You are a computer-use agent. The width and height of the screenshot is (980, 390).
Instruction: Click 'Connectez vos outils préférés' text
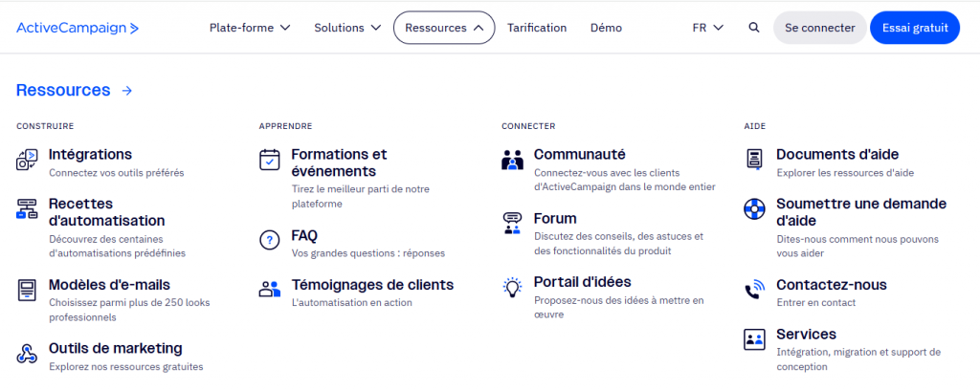click(x=117, y=173)
